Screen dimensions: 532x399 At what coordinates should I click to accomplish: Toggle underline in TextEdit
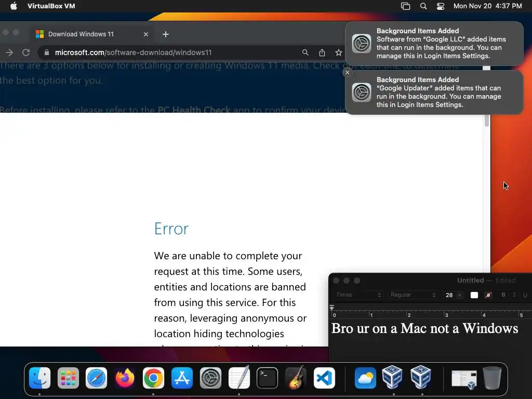click(525, 295)
